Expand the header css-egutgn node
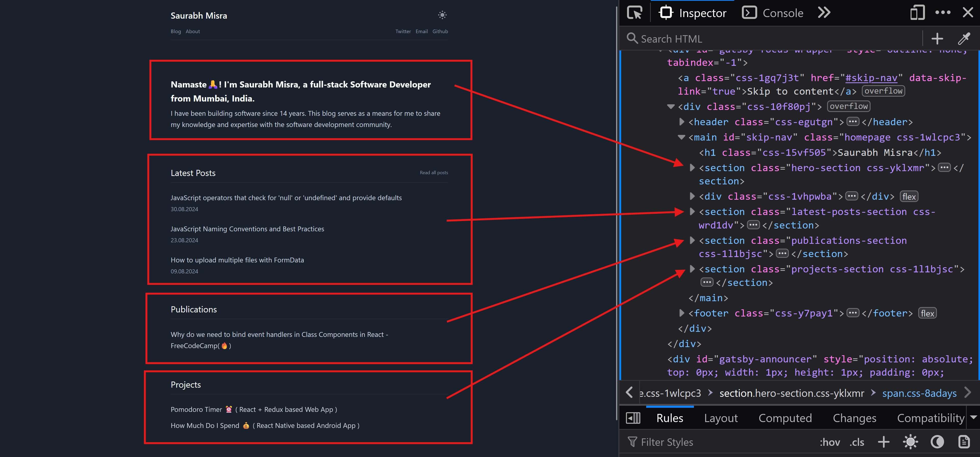 click(682, 122)
